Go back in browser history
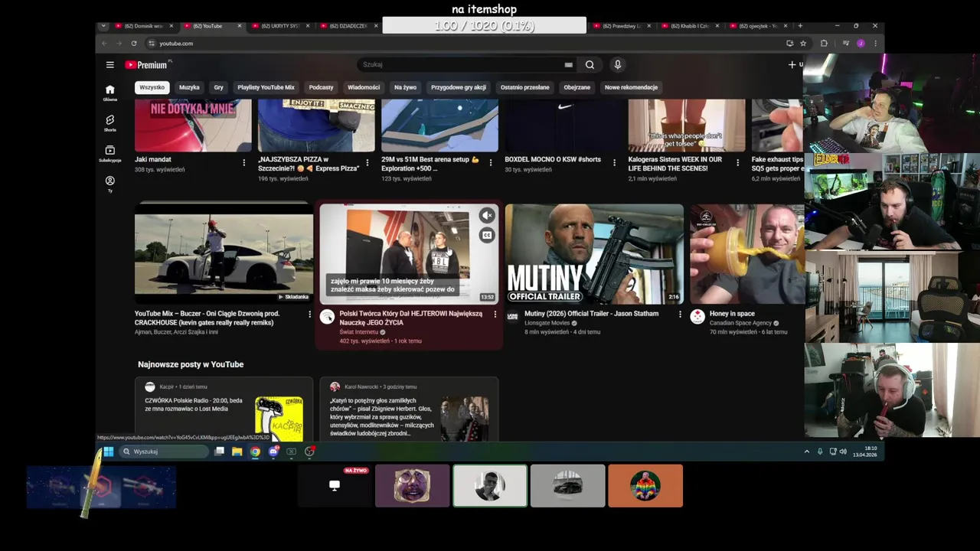The width and height of the screenshot is (980, 551). coord(105,44)
